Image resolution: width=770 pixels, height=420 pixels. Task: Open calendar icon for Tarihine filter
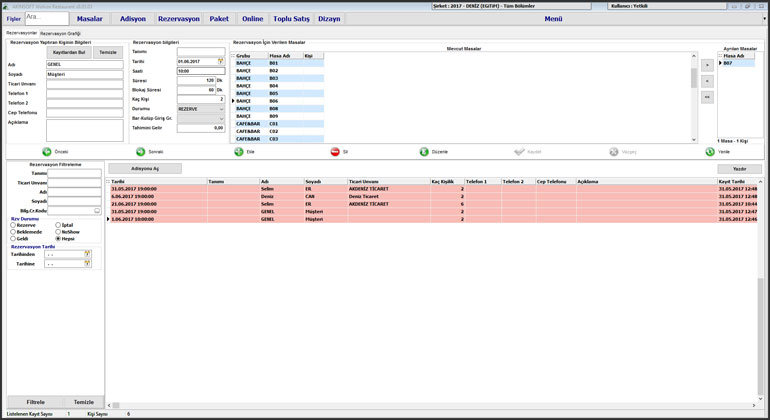[x=87, y=263]
